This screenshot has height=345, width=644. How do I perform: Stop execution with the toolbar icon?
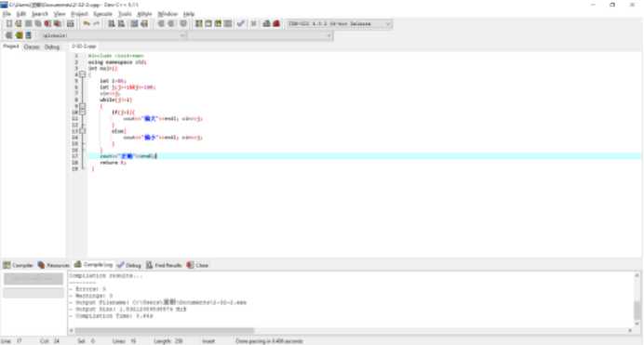[253, 24]
